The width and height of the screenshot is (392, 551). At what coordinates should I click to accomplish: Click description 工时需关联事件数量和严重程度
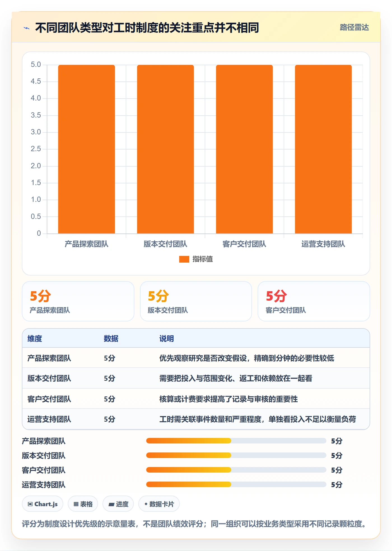(258, 419)
